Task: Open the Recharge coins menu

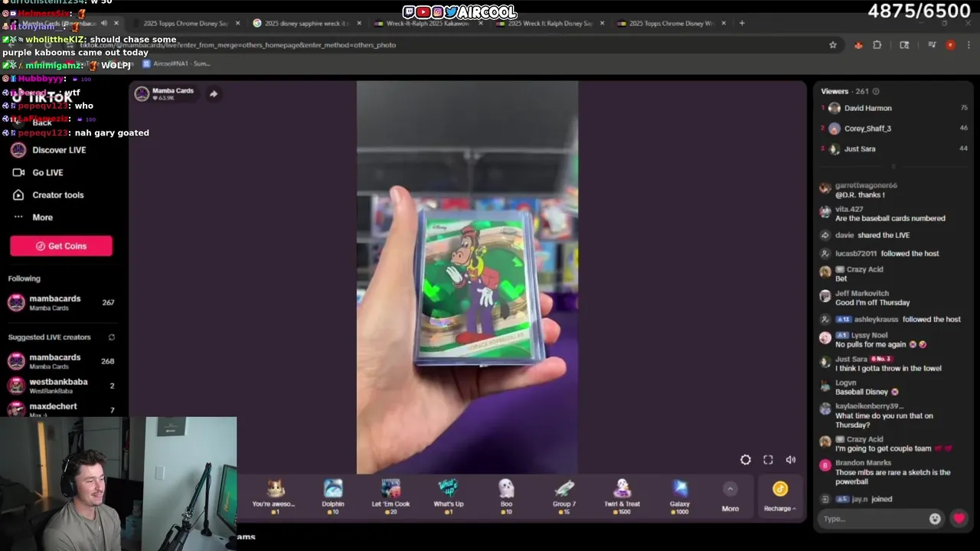Action: point(779,496)
